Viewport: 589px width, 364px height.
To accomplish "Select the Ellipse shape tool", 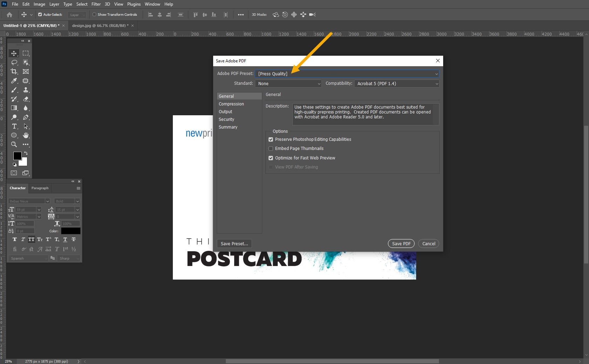I will [x=14, y=135].
